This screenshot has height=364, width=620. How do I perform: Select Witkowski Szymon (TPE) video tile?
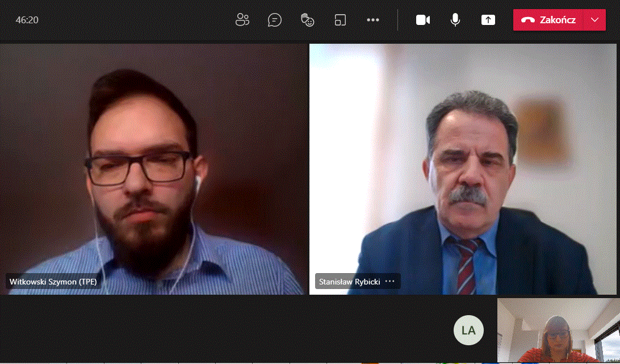[x=153, y=169]
